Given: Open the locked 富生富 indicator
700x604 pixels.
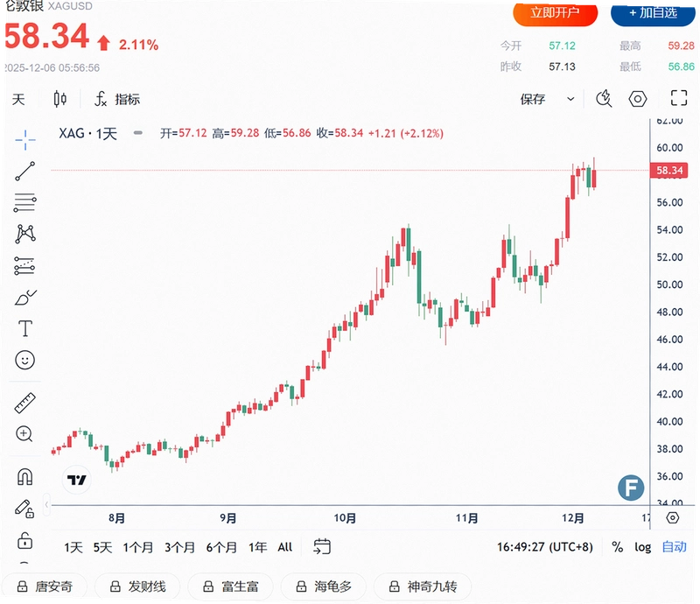Looking at the screenshot, I should coord(230,586).
